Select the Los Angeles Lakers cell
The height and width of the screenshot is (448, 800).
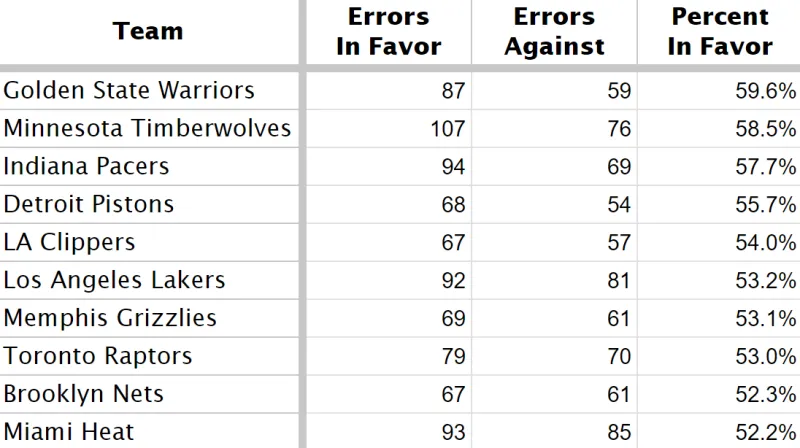(114, 281)
